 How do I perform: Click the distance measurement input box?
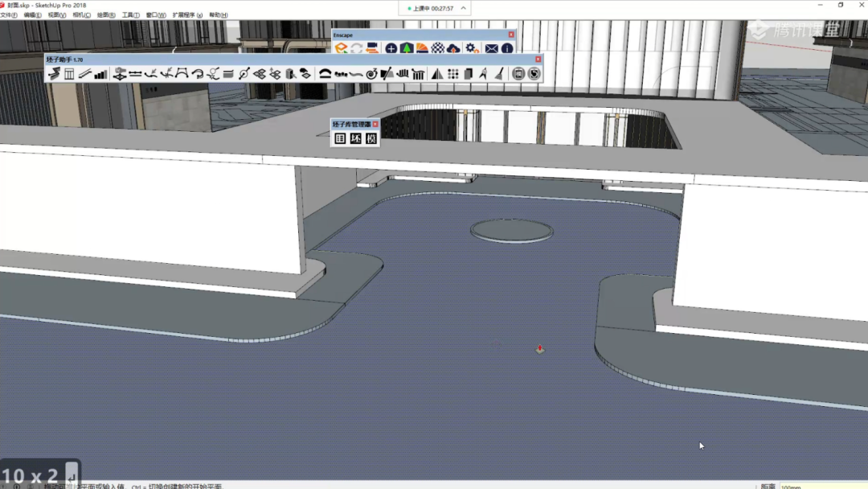823,487
